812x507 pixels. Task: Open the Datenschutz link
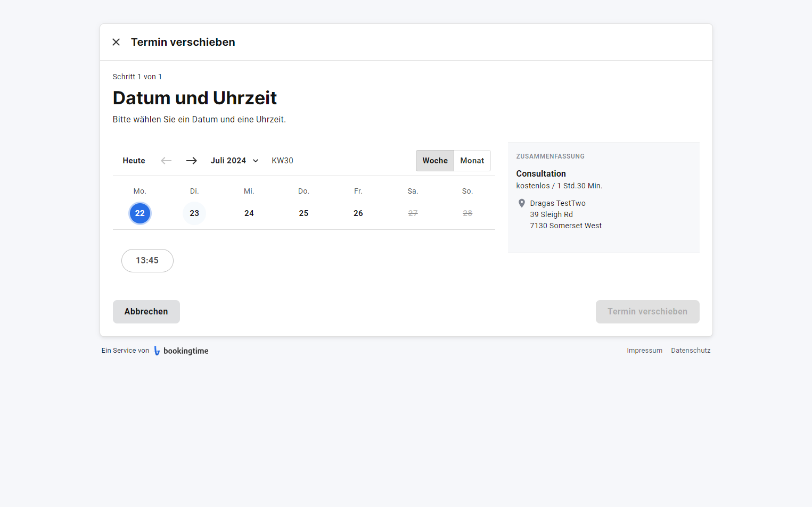click(691, 351)
